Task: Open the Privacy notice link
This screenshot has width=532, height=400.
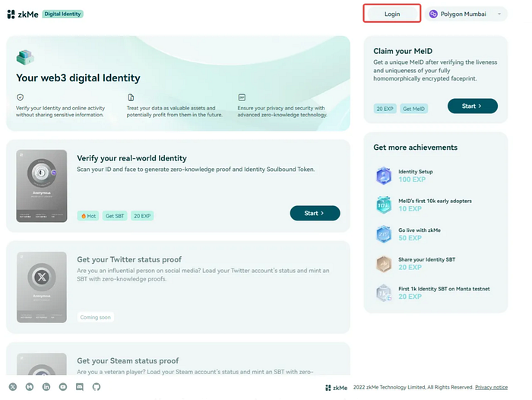Action: tap(491, 387)
